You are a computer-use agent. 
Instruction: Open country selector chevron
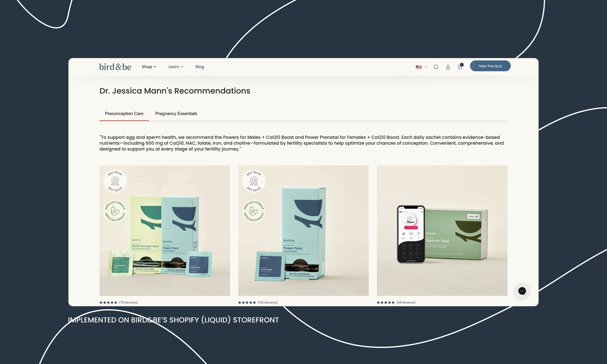point(426,67)
